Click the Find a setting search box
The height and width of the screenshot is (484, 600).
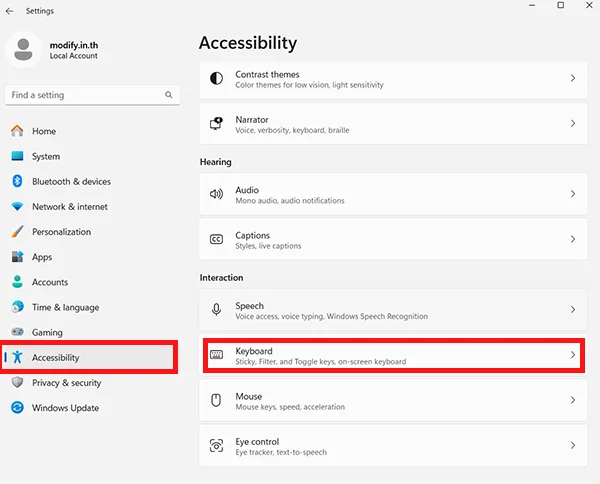tap(92, 95)
